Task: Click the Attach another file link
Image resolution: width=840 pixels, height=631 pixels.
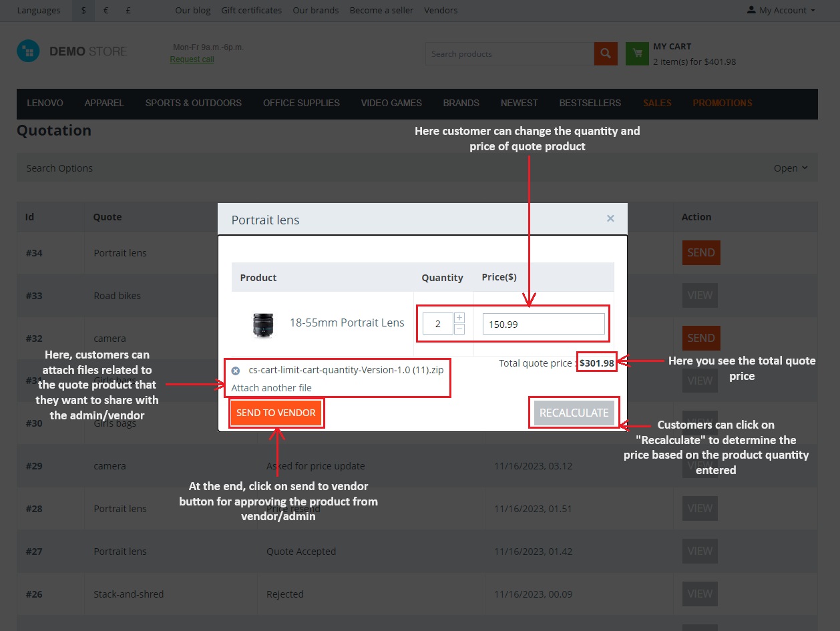Action: (x=272, y=388)
